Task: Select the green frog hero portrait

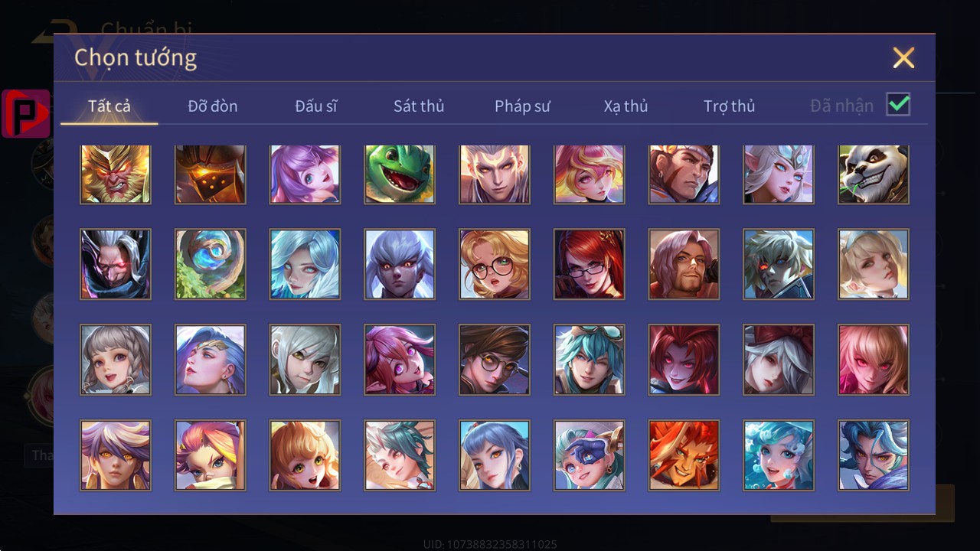Action: [400, 174]
